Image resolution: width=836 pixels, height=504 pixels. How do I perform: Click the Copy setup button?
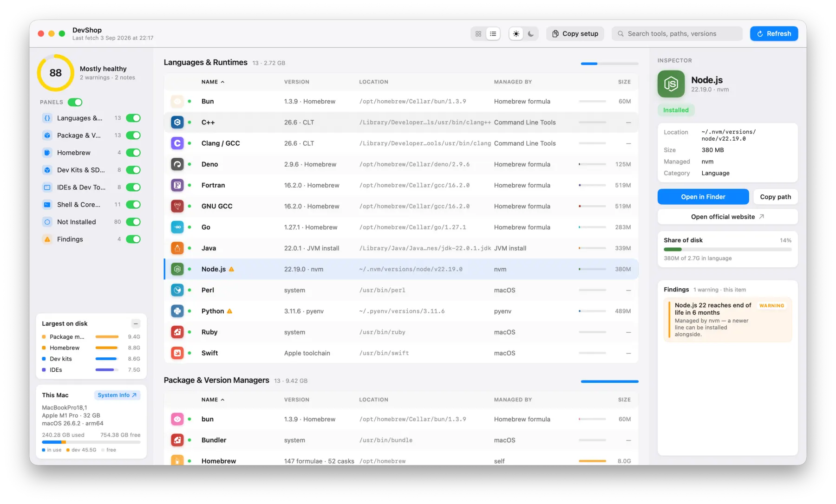[x=575, y=34]
